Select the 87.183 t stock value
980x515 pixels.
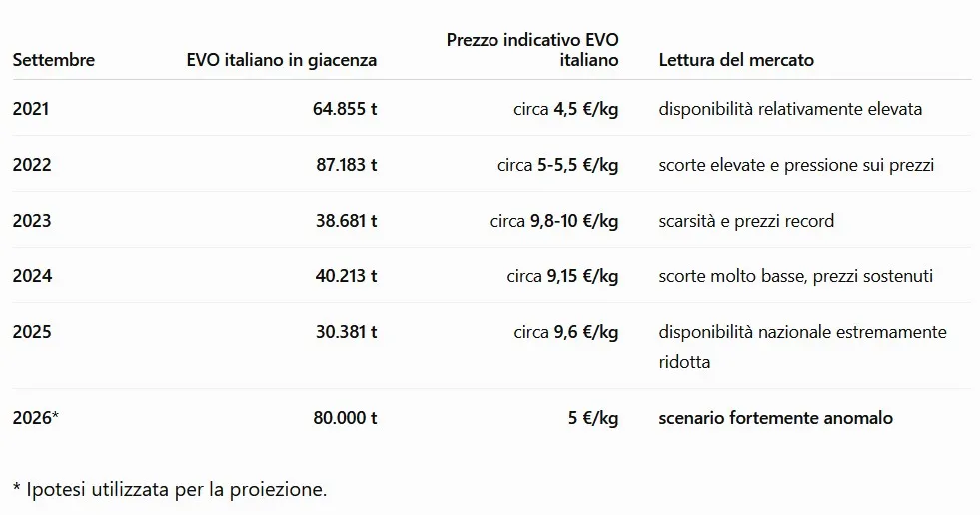347,165
